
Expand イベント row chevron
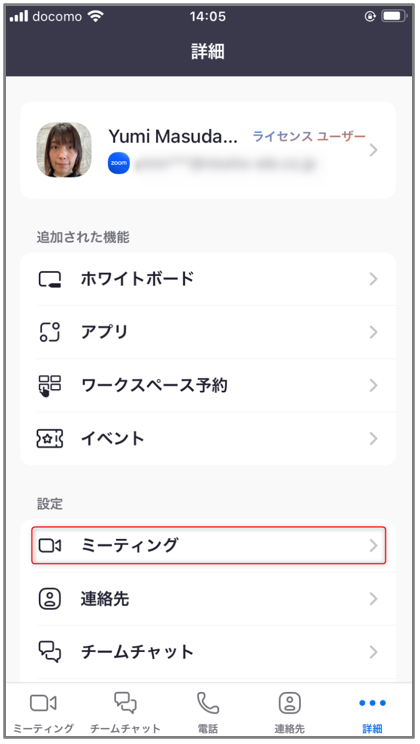pos(373,438)
